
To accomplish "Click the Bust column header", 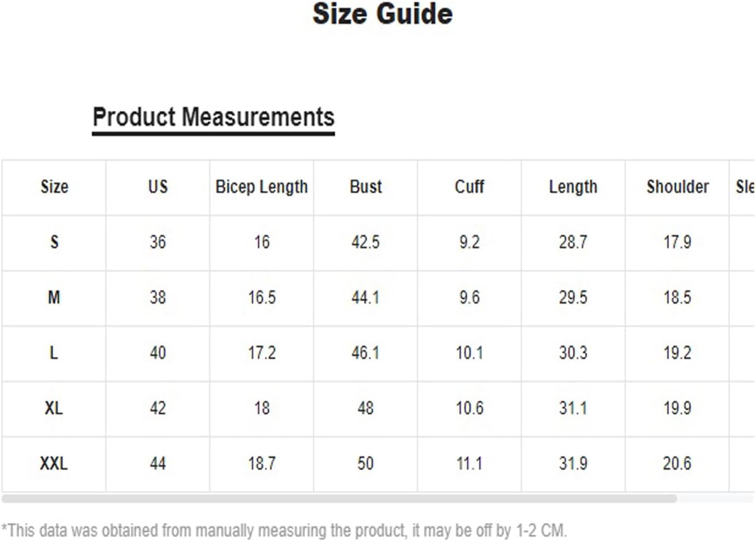I will point(366,187).
